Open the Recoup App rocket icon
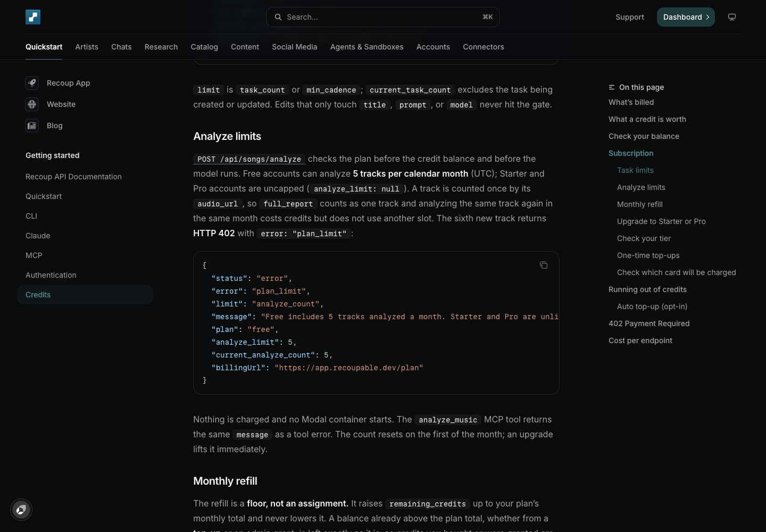Screen dimensions: 766x532 pyautogui.click(x=32, y=83)
